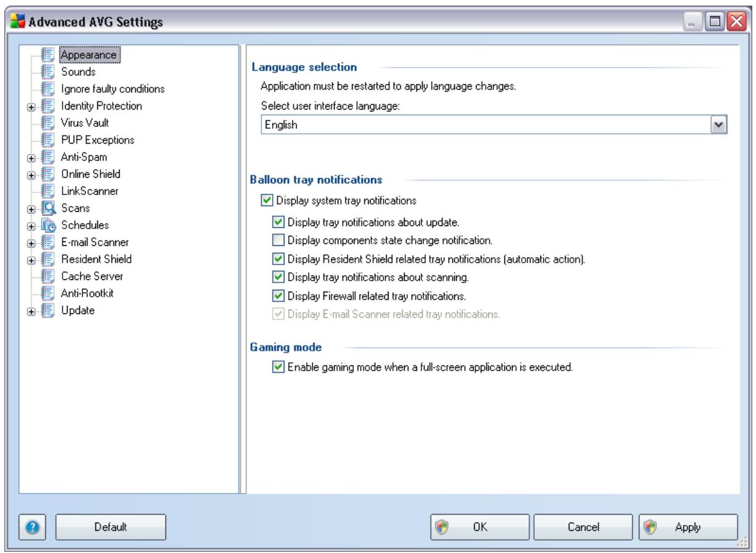Select Sounds in the settings tree
This screenshot has height=553, width=756.
77,72
